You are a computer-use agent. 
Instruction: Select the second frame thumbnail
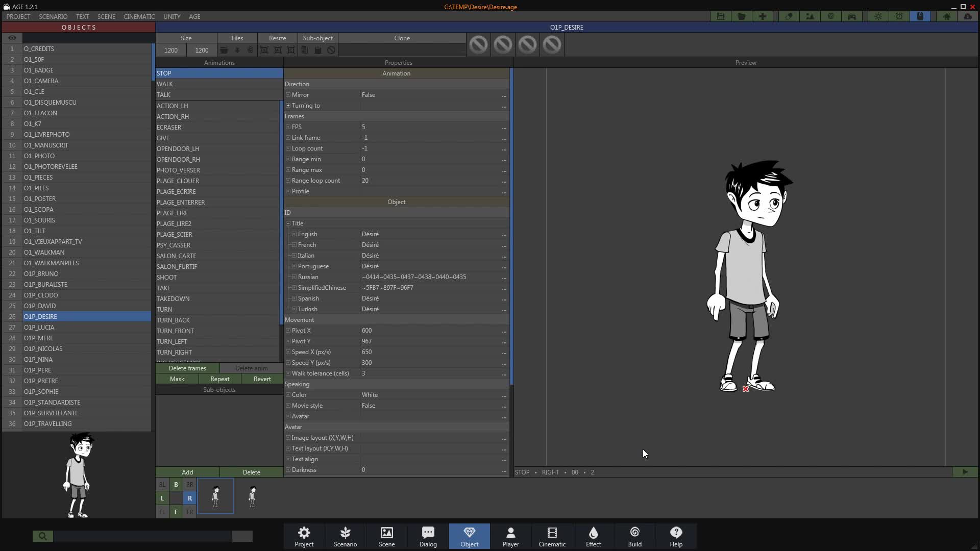click(252, 496)
